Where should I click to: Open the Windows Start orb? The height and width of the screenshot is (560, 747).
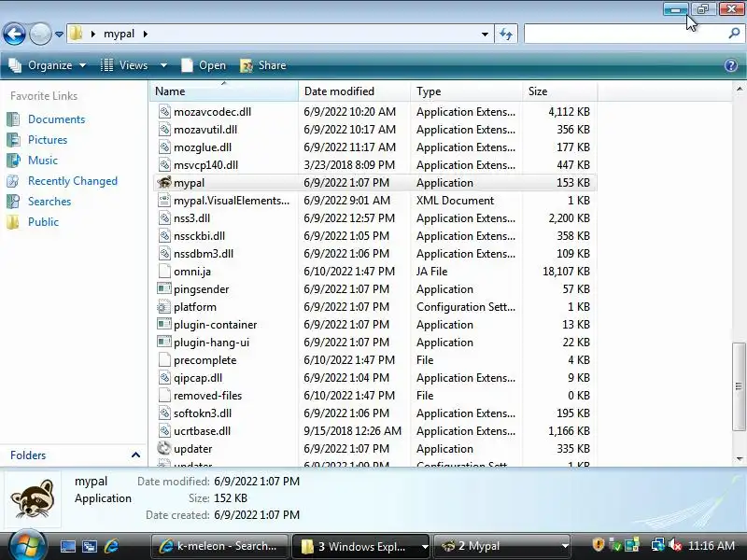tap(27, 545)
